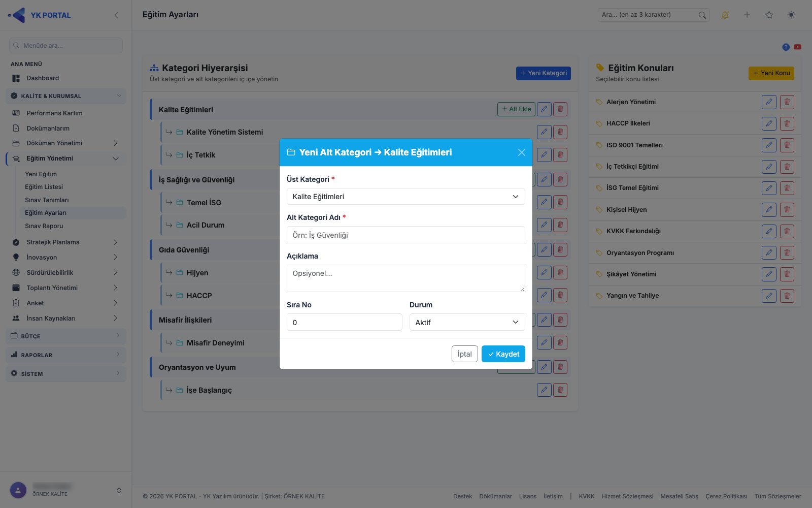Viewport: 812px width, 508px height.
Task: Click the notification bell icon
Action: click(725, 15)
